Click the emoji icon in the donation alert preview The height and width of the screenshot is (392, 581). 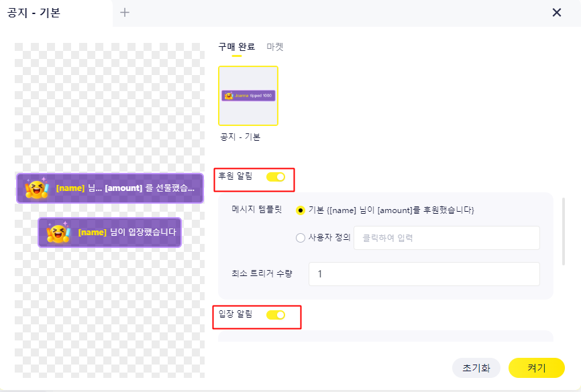tap(37, 189)
